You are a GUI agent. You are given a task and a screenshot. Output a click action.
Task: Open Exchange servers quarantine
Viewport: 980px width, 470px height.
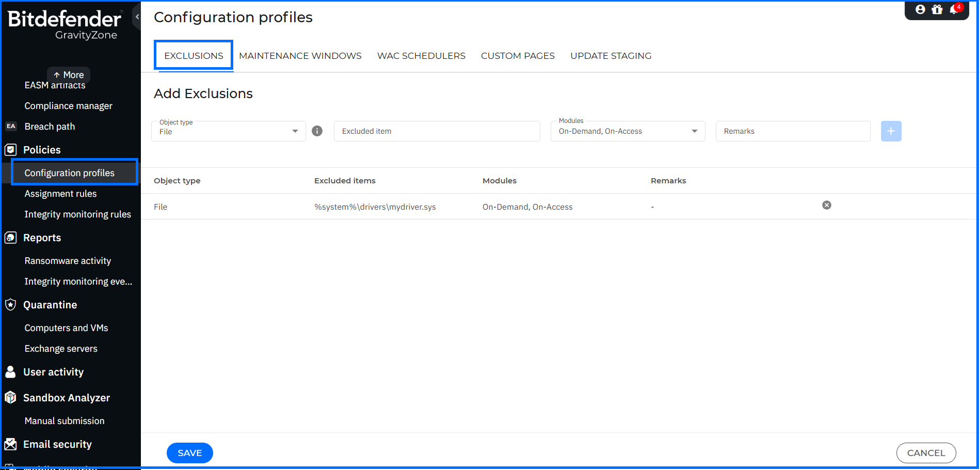point(61,349)
